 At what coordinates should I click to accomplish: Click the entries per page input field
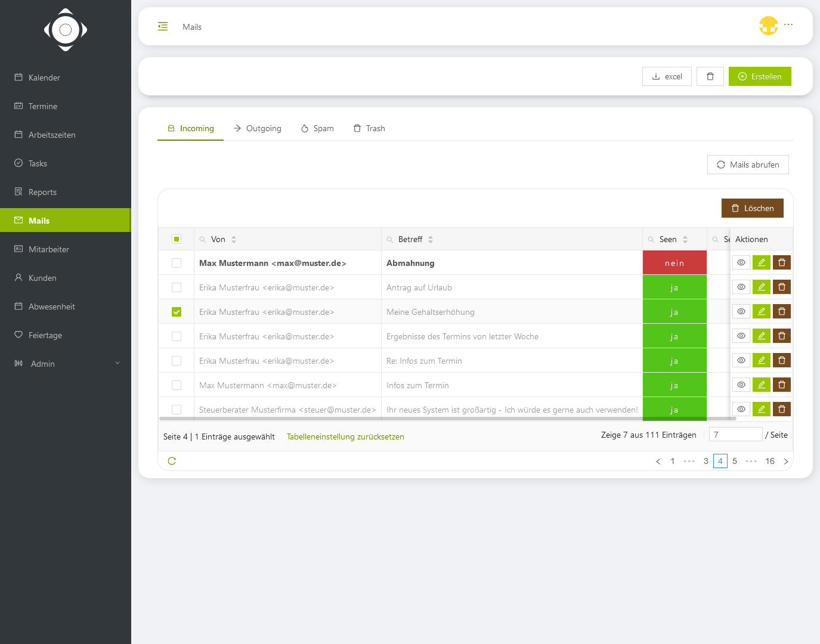(x=735, y=435)
